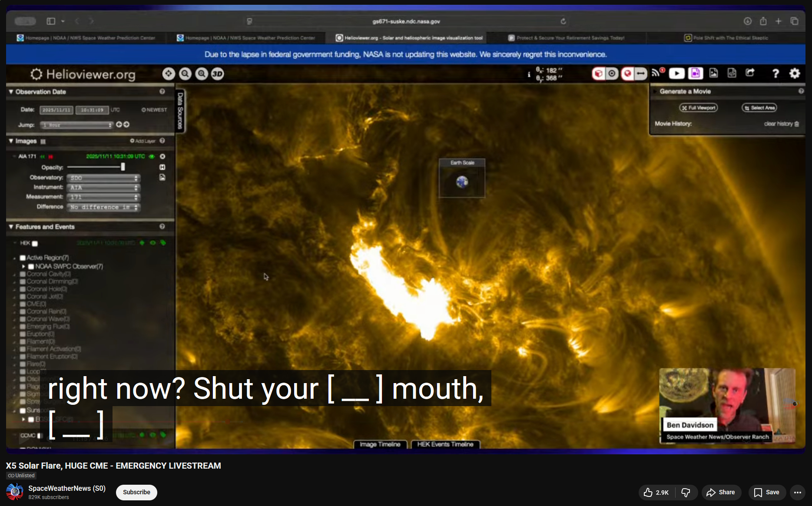Reload the page in Safari
The width and height of the screenshot is (812, 506).
click(563, 21)
